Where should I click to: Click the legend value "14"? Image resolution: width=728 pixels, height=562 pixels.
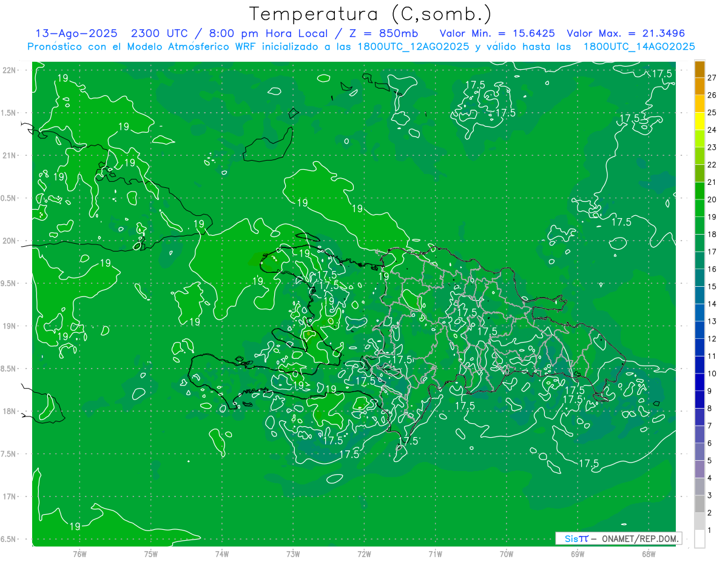tap(712, 304)
